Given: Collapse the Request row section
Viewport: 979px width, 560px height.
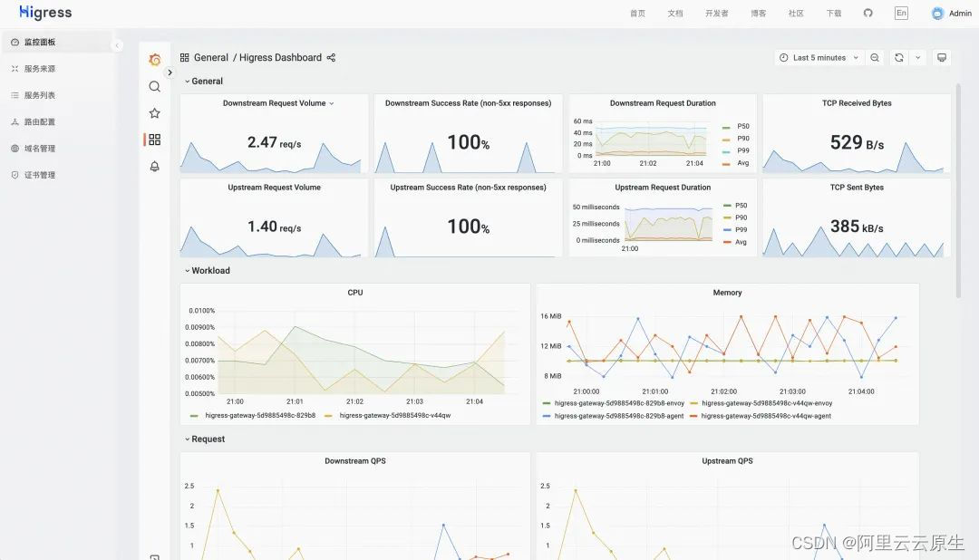Looking at the screenshot, I should [205, 439].
